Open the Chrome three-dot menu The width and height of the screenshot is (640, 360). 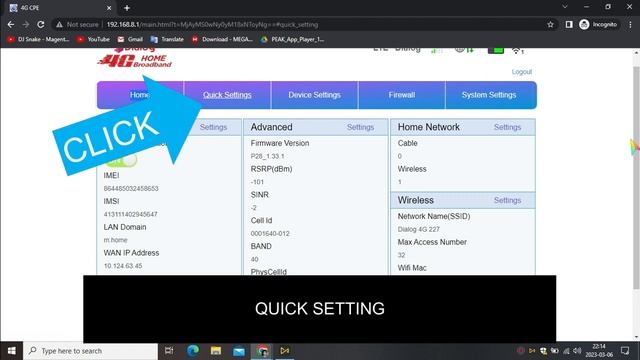(x=631, y=24)
